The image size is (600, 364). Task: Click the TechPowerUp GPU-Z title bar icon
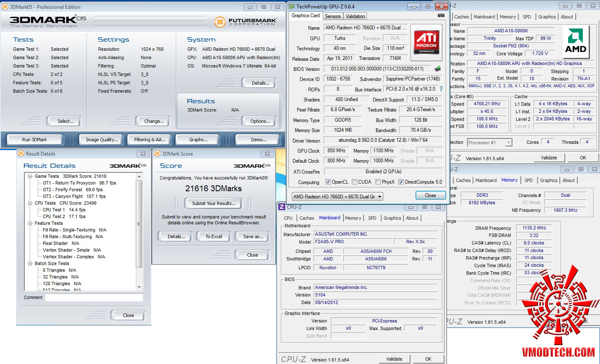tap(292, 6)
